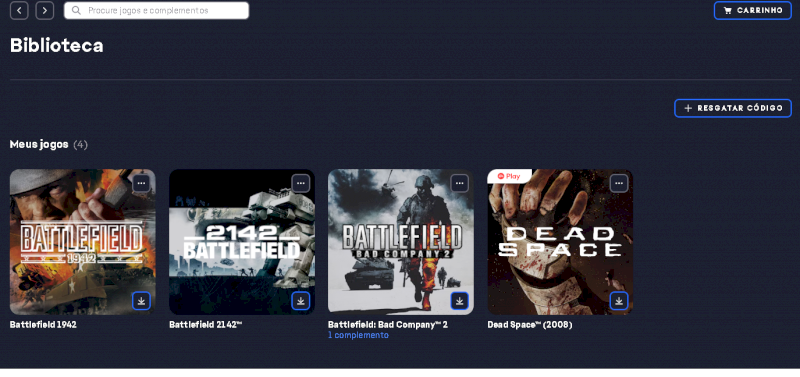The height and width of the screenshot is (377, 800).
Task: Open more options for Dead Space
Action: coord(619,183)
